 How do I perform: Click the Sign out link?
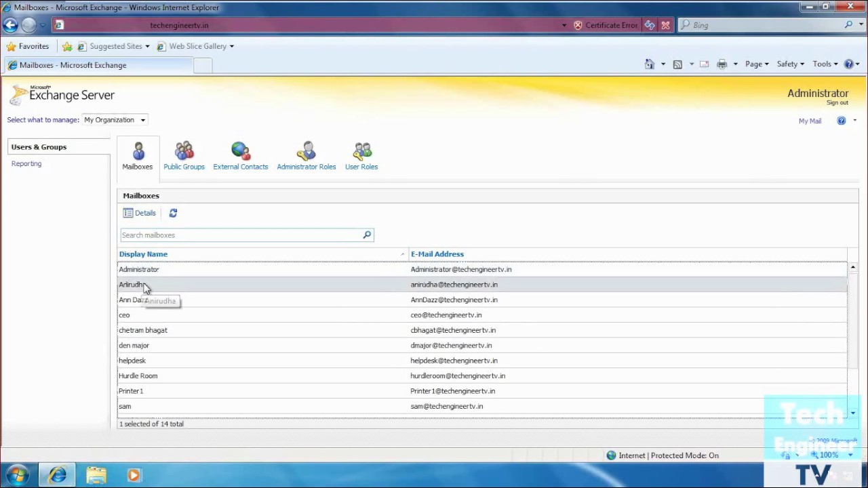click(x=837, y=103)
